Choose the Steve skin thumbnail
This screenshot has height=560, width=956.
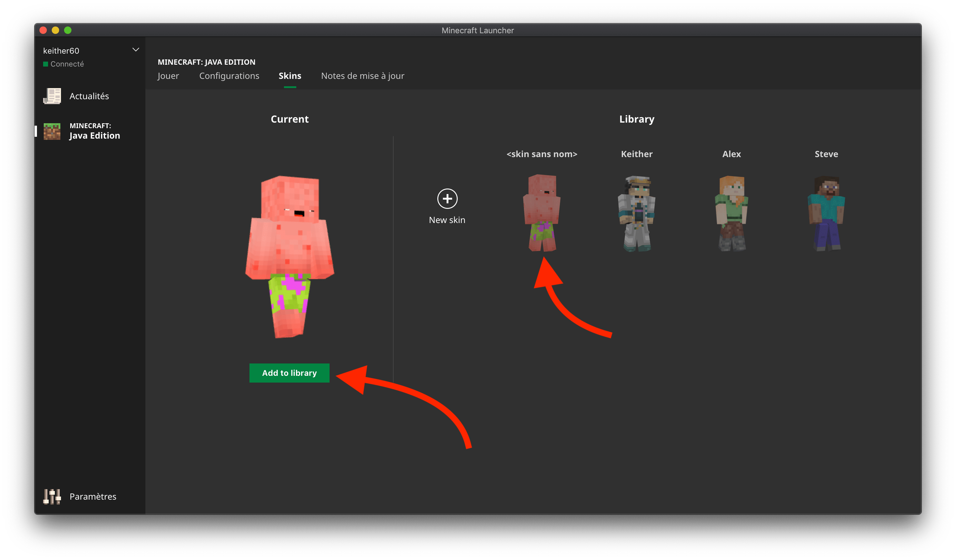point(826,213)
